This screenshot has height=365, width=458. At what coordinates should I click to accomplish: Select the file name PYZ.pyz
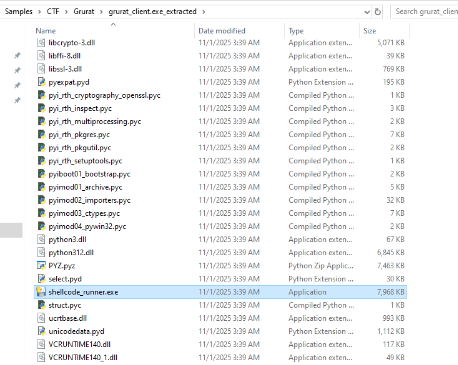point(62,266)
